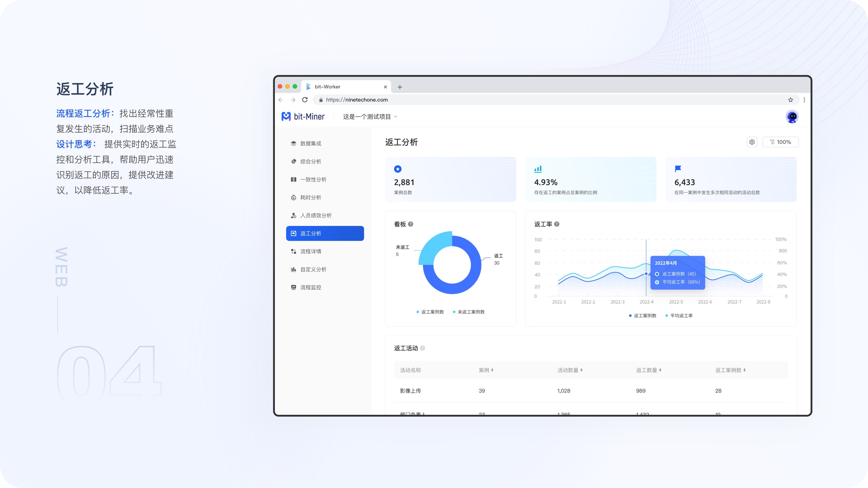The width and height of the screenshot is (868, 488).
Task: Open settings gear on 返工分析 page
Action: [x=752, y=142]
